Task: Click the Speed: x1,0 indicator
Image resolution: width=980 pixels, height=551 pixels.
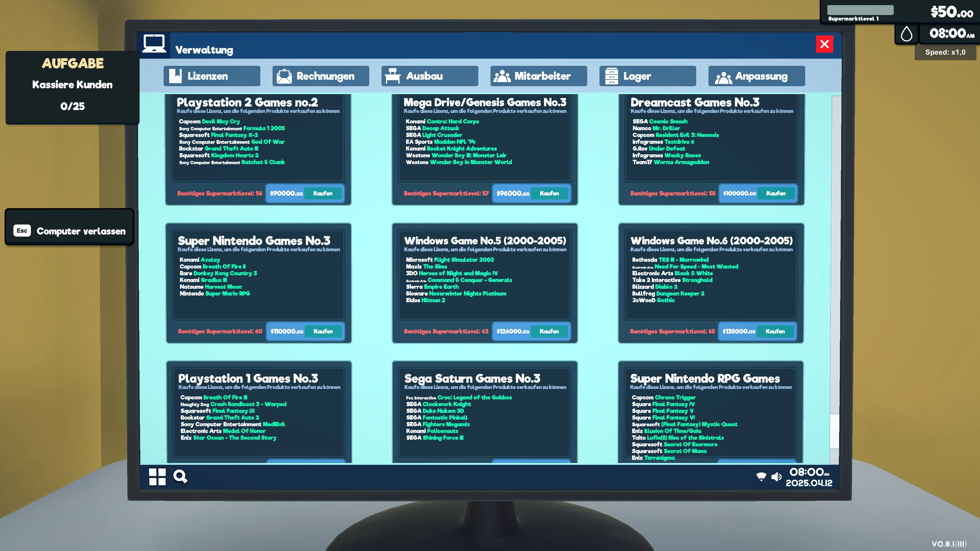Action: pyautogui.click(x=945, y=52)
